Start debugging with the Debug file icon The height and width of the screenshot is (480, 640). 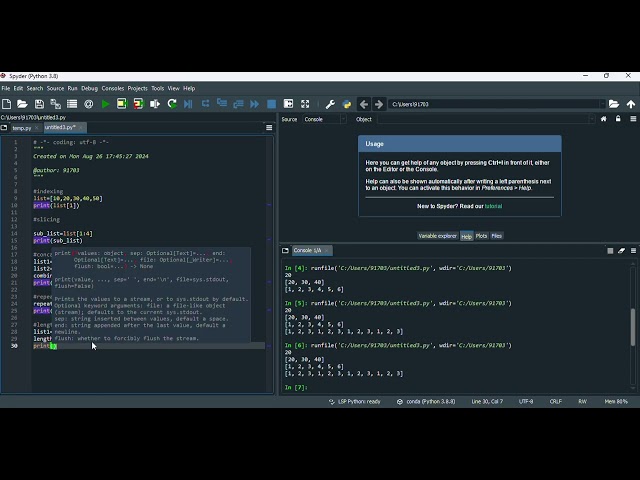coord(188,104)
